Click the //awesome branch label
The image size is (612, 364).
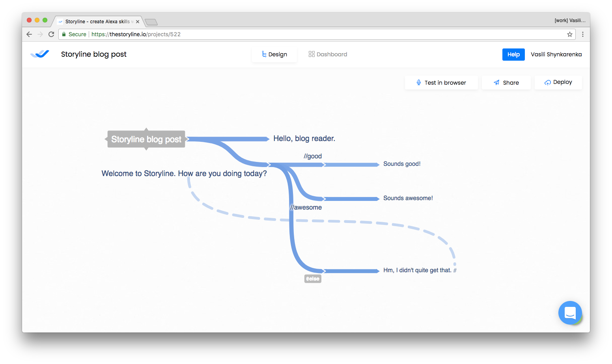306,208
